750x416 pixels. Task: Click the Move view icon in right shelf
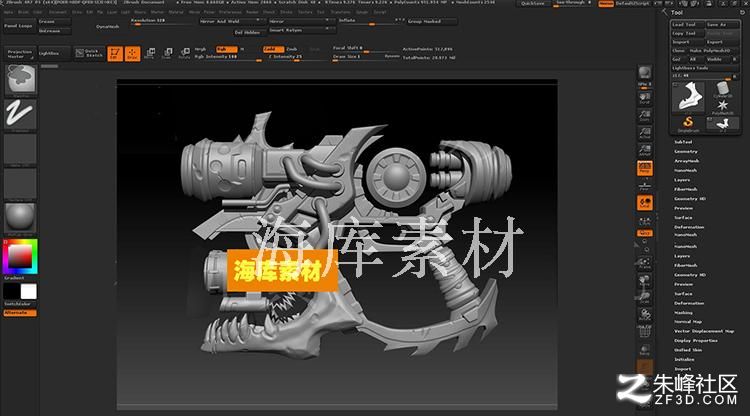click(x=644, y=280)
